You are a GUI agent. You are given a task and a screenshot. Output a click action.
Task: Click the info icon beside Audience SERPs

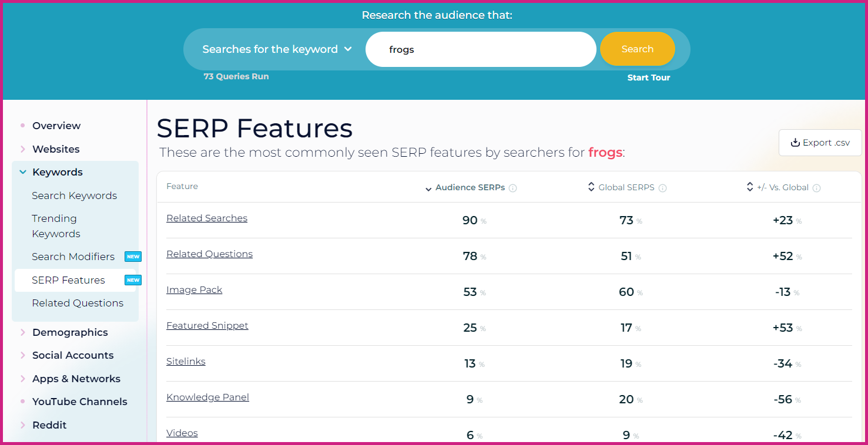512,188
